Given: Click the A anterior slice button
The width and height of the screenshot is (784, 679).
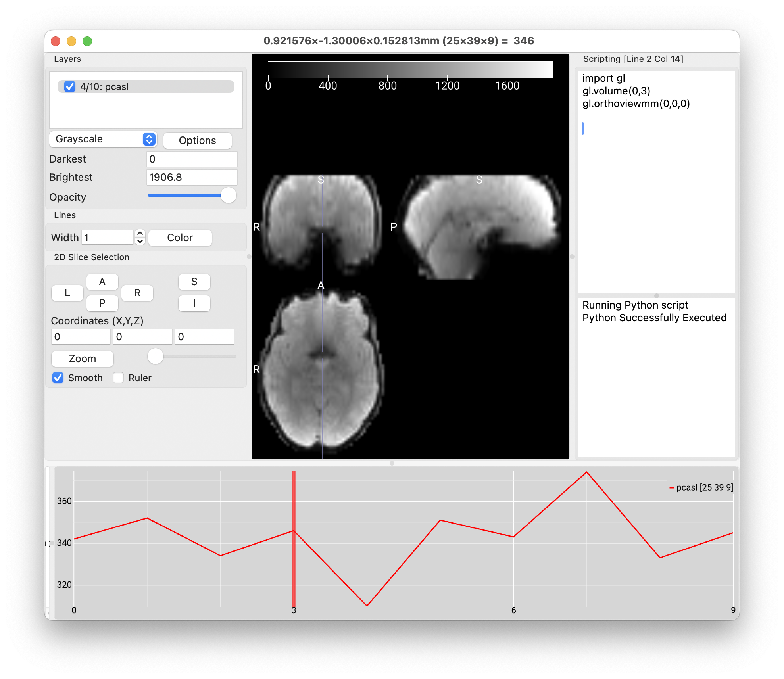Looking at the screenshot, I should tap(102, 282).
